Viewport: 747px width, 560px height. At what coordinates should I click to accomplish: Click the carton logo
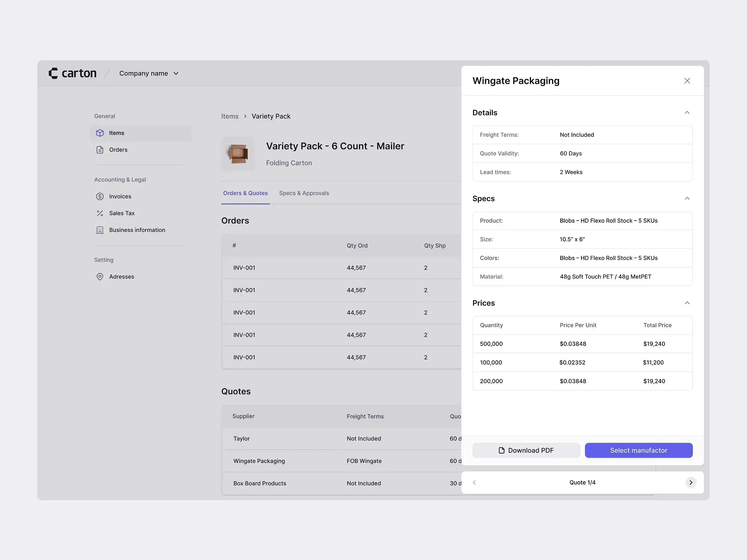pos(73,73)
